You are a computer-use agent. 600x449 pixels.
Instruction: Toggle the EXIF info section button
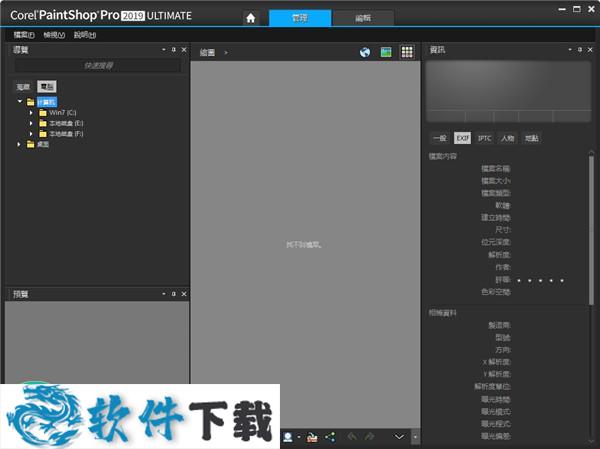click(x=462, y=138)
